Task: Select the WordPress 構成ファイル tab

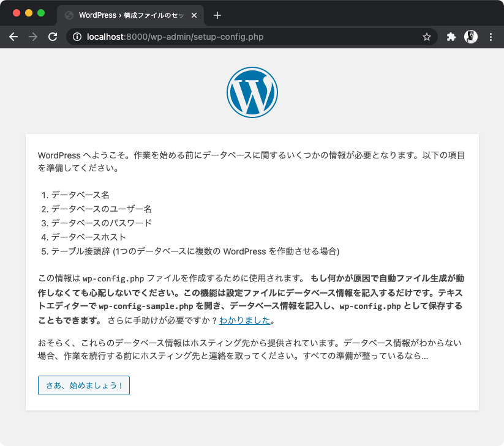Action: coord(130,15)
